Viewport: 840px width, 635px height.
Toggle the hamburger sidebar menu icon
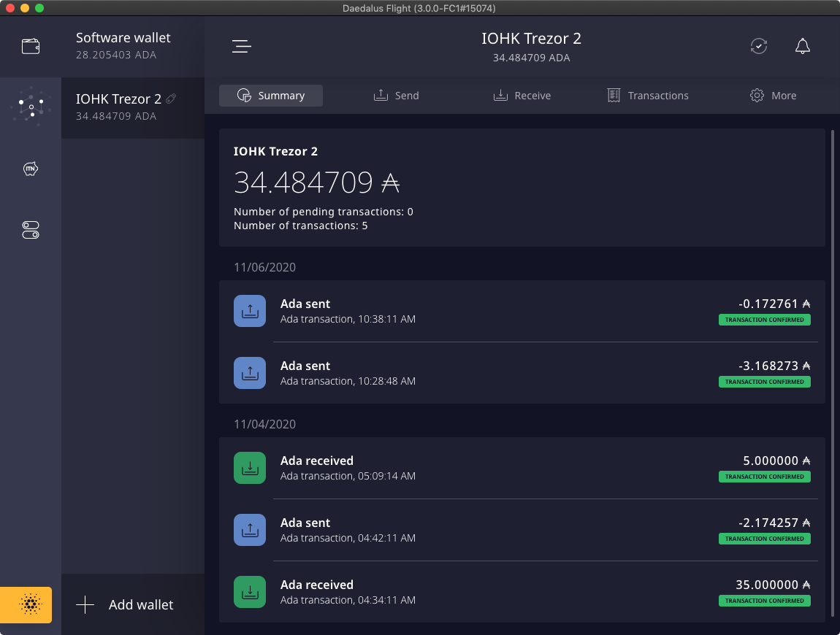(x=242, y=47)
